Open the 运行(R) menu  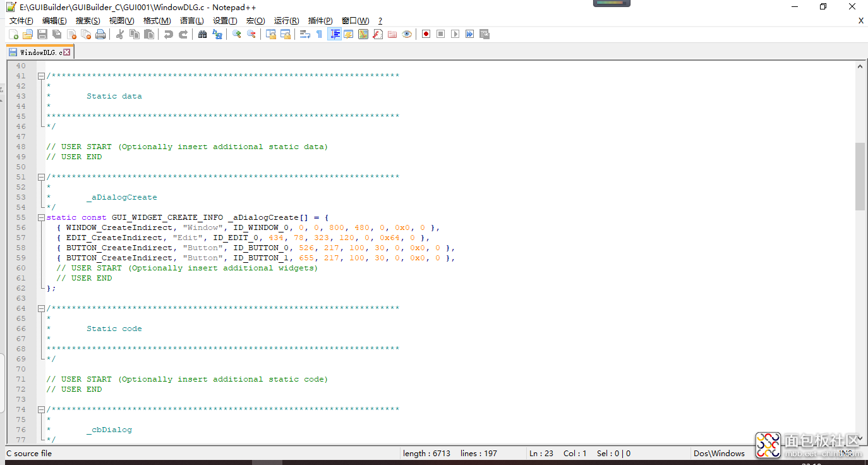tap(286, 21)
